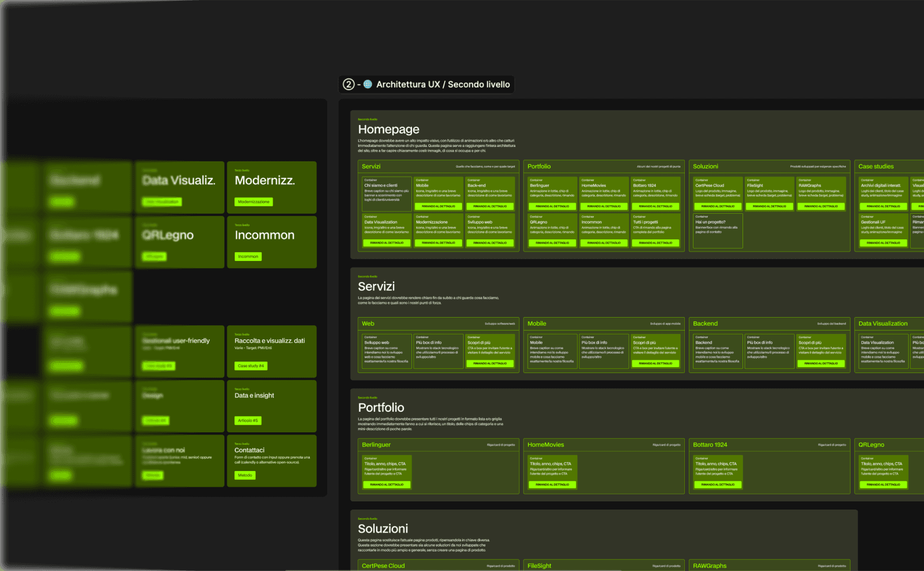Click 'Rimando al dettaglio' in Homepage Incommon card
The image size is (924, 571).
click(604, 243)
